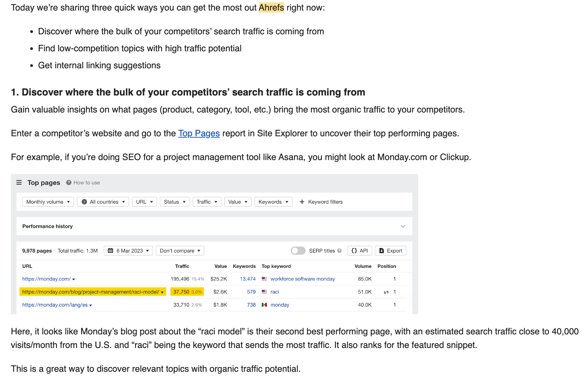588x384 pixels.
Task: Click the $1.8K value cell
Action: point(220,305)
